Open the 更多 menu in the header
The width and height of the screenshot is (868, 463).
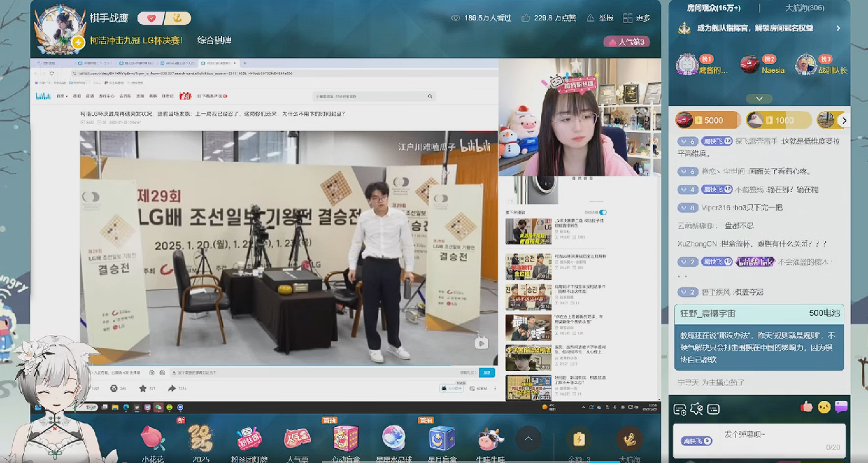click(x=637, y=18)
